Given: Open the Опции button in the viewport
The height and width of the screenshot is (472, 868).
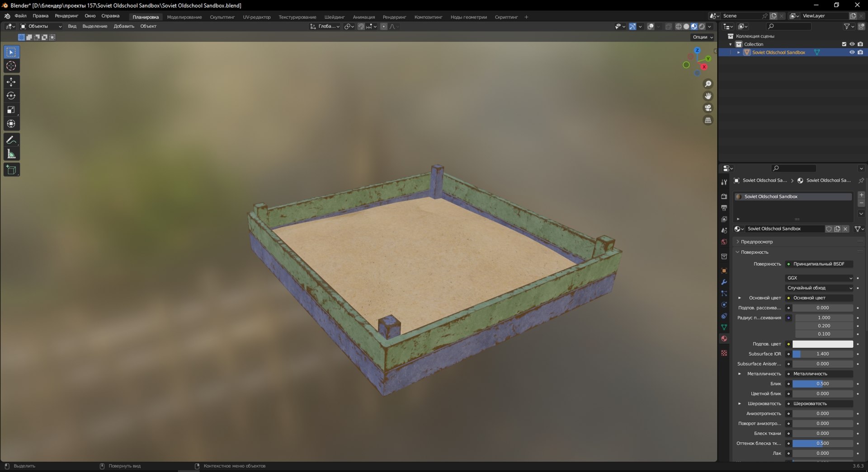Looking at the screenshot, I should [x=703, y=37].
